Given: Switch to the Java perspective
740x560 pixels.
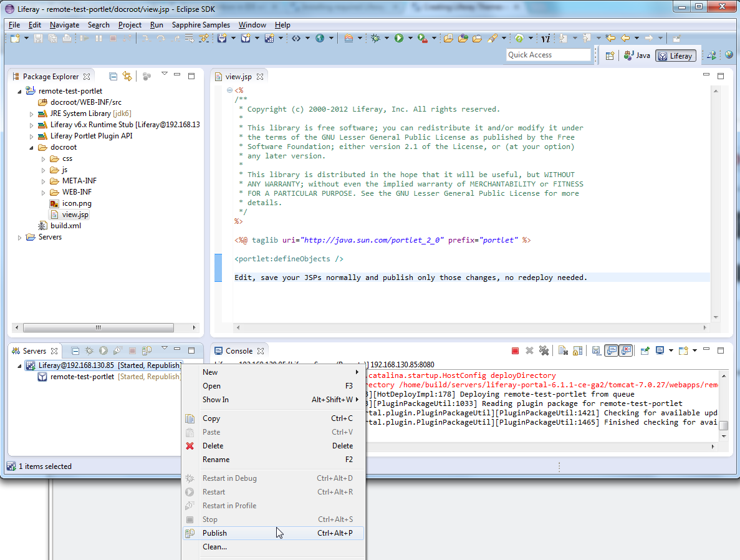Looking at the screenshot, I should [637, 56].
